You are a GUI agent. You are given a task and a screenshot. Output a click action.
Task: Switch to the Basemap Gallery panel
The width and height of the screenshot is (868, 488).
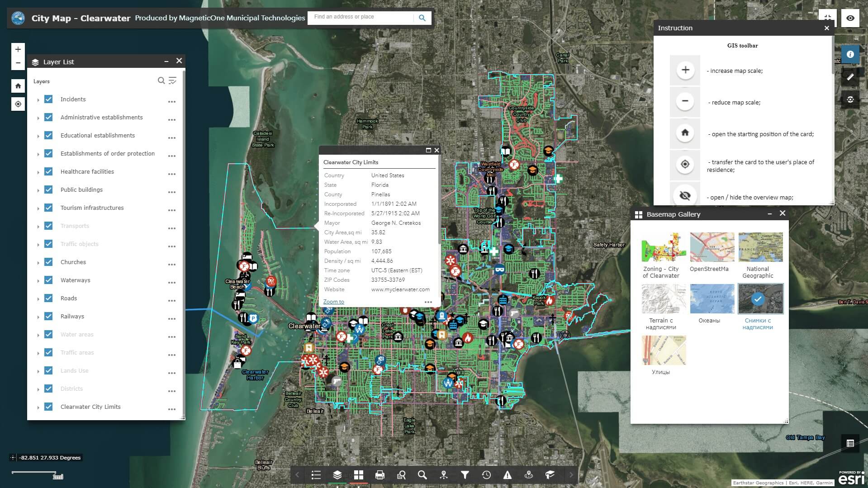click(x=359, y=475)
